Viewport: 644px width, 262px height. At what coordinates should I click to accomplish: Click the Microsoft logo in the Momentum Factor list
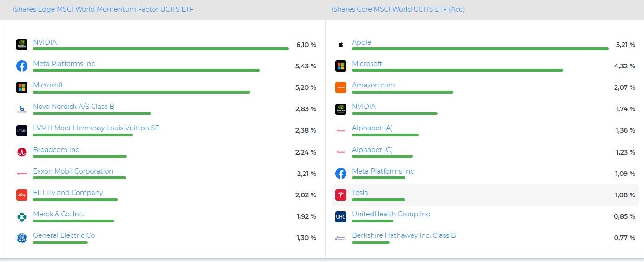(x=22, y=87)
